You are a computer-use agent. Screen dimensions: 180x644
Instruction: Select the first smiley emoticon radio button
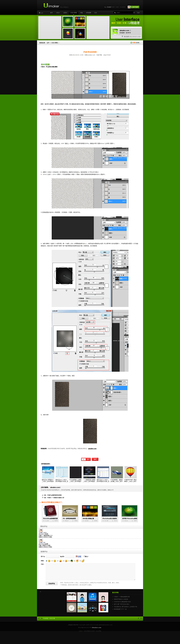(46, 561)
